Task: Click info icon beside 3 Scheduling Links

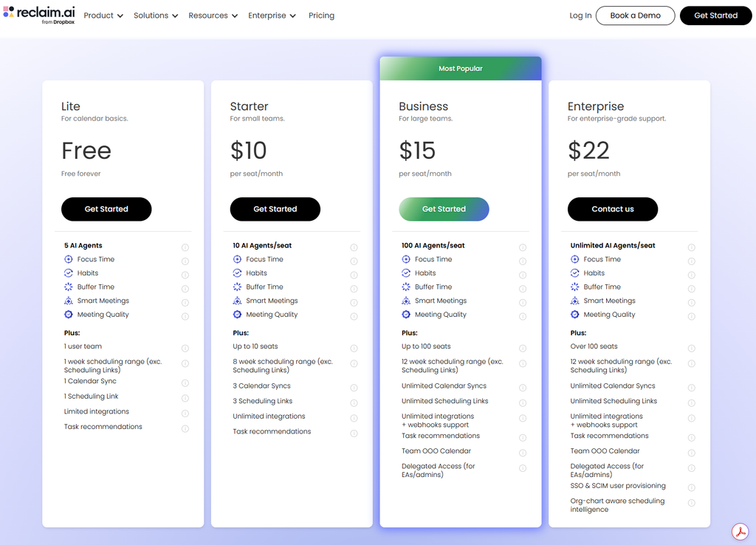Action: (354, 402)
